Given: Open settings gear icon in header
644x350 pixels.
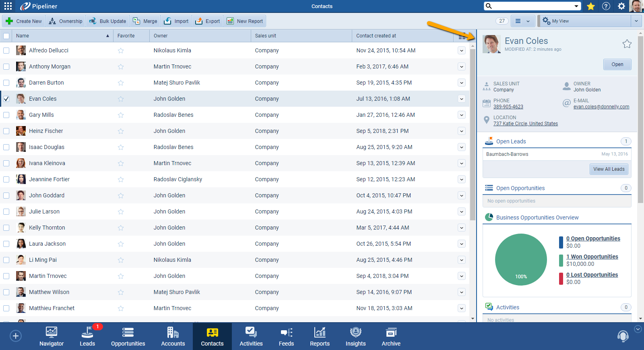Looking at the screenshot, I should tap(621, 6).
